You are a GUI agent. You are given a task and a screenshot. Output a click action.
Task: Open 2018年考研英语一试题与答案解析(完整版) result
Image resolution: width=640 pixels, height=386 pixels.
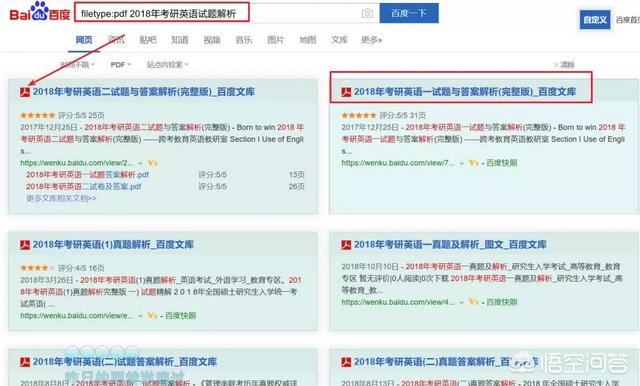click(x=465, y=92)
